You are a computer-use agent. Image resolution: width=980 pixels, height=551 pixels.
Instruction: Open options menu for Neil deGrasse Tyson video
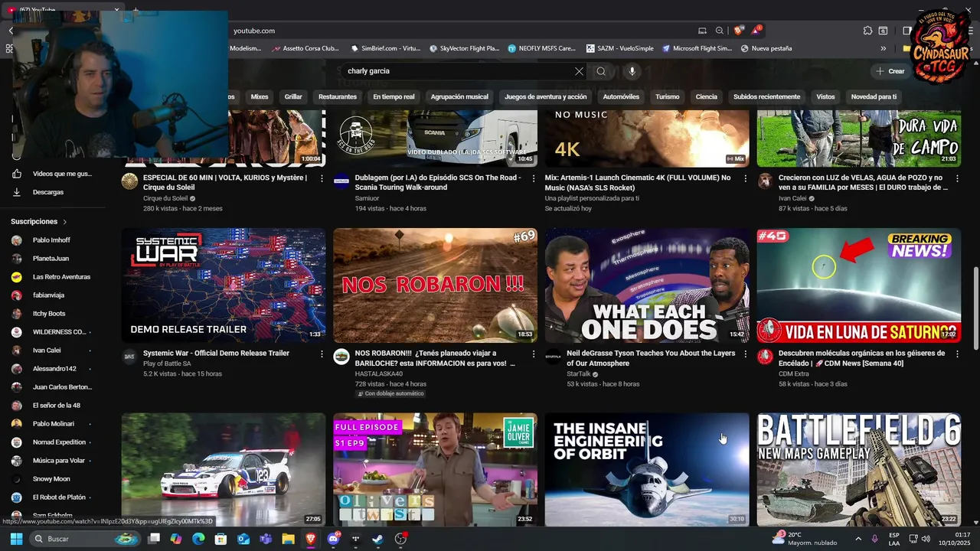[x=745, y=354]
